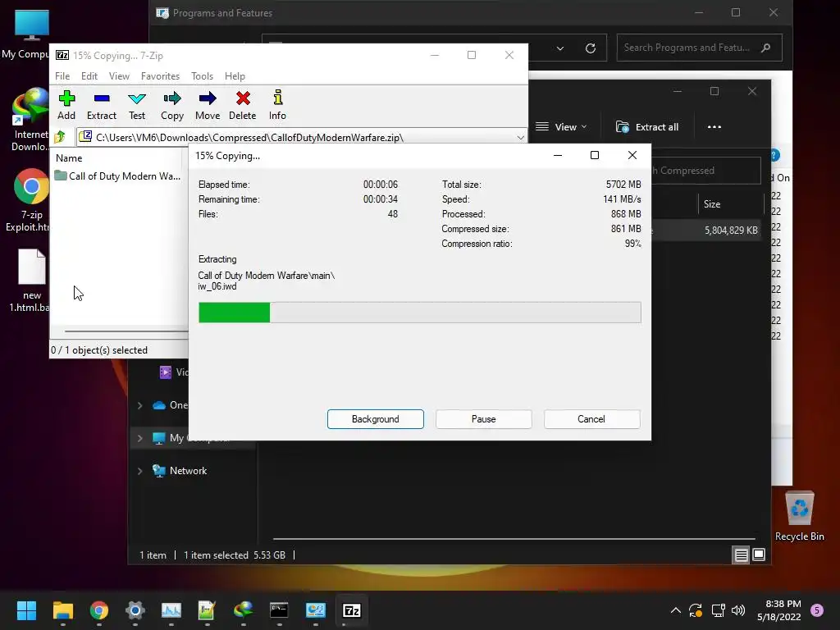Viewport: 840px width, 630px height.
Task: Open the View menu in 7-Zip
Action: tap(119, 76)
